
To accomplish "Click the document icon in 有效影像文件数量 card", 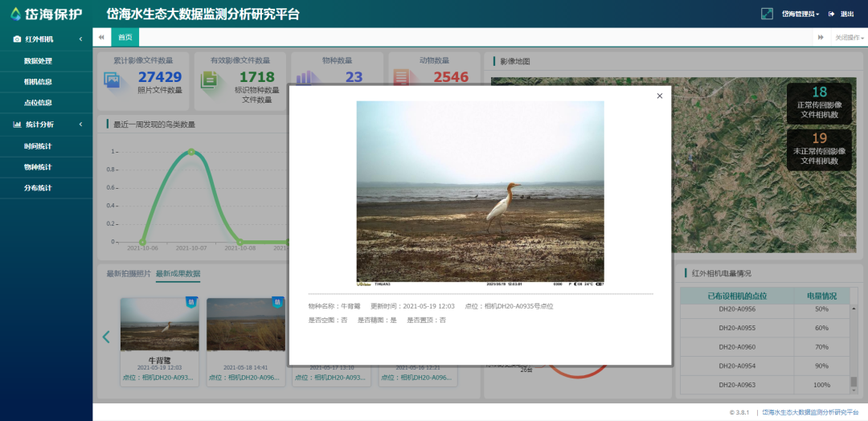I will click(210, 81).
